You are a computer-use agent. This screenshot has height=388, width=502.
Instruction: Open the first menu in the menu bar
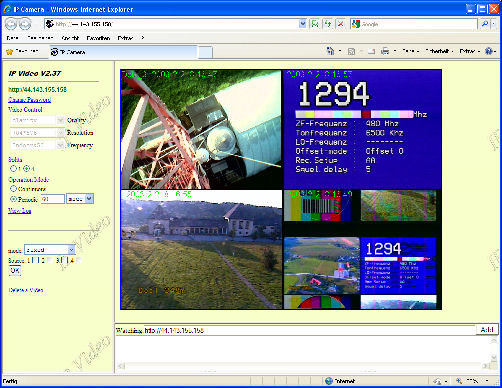click(12, 38)
